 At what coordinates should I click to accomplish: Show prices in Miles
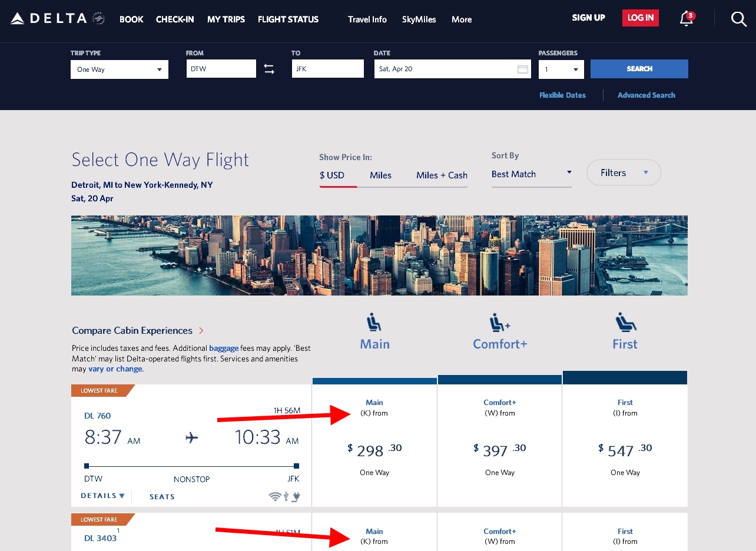tap(380, 175)
